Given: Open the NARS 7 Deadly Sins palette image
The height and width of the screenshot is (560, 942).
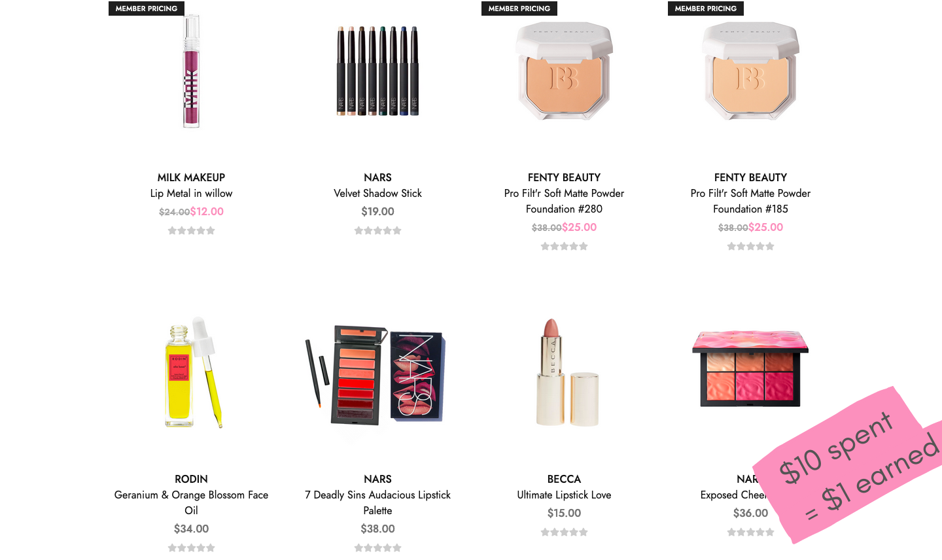Looking at the screenshot, I should click(x=377, y=374).
